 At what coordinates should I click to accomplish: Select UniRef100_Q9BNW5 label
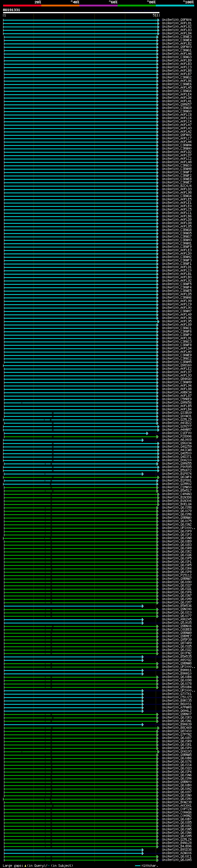pyautogui.click(x=177, y=755)
